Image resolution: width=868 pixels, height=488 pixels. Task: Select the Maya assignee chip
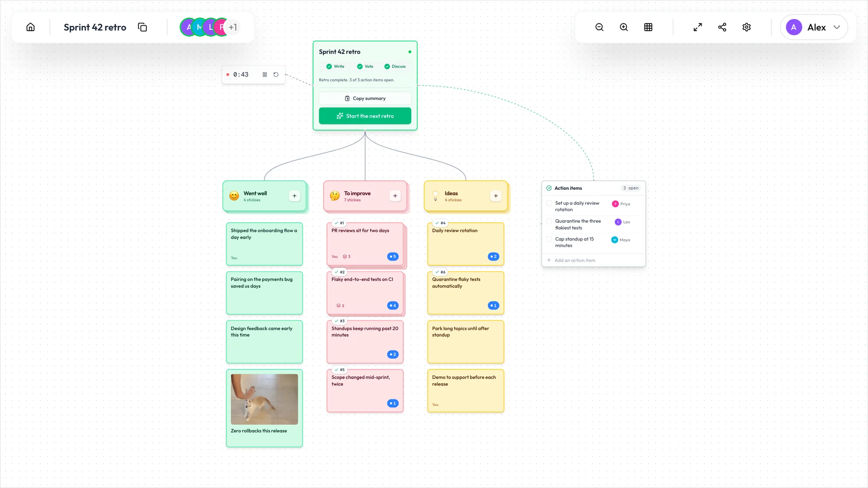[621, 240]
